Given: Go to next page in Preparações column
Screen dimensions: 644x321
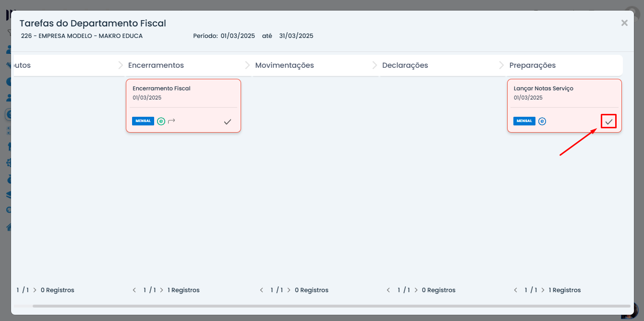Looking at the screenshot, I should tap(543, 290).
